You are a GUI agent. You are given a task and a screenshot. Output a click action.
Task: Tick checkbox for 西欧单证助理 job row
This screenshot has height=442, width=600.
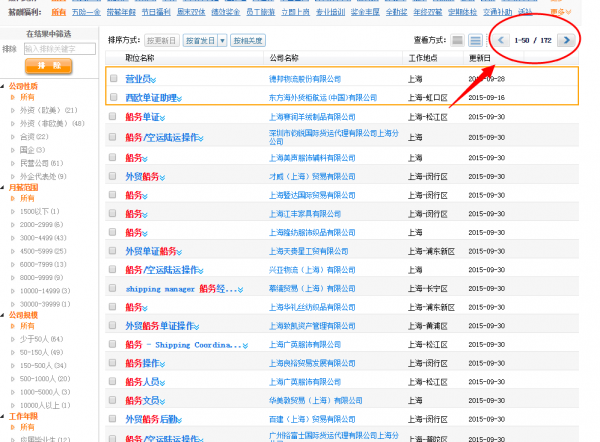pyautogui.click(x=113, y=97)
